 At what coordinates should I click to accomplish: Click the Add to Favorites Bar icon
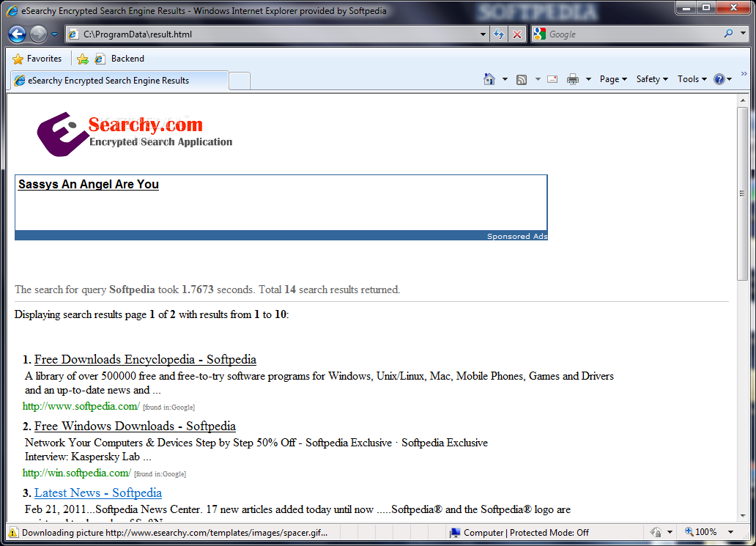(83, 59)
